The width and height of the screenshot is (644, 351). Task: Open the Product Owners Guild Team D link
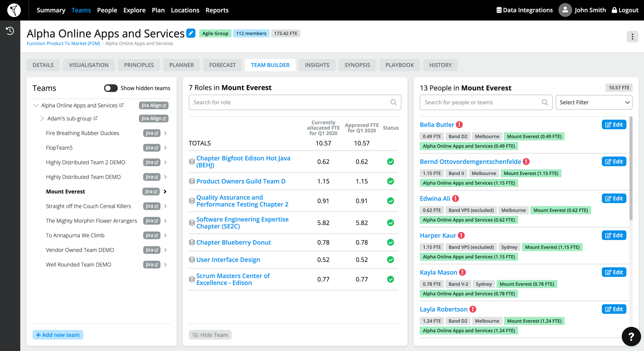click(x=241, y=181)
